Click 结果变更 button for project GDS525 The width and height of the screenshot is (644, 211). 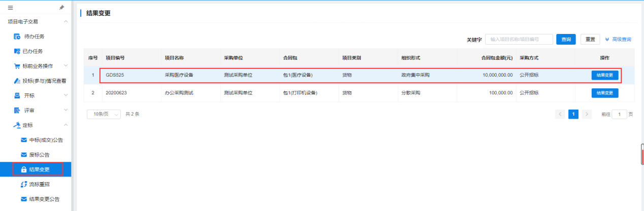tap(604, 75)
